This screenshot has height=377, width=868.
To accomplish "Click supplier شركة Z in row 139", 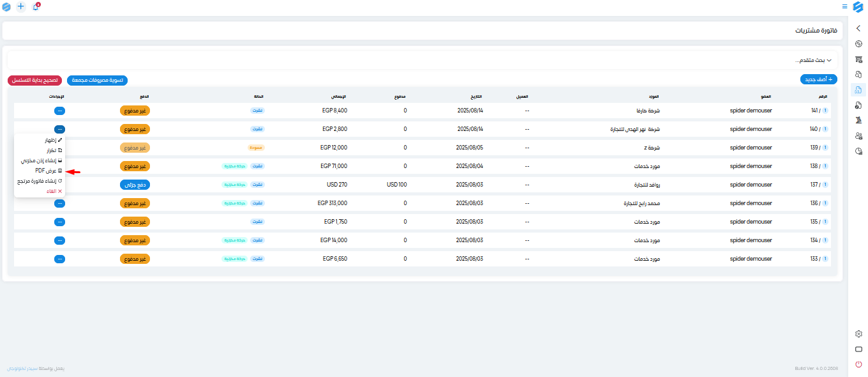I will point(652,148).
